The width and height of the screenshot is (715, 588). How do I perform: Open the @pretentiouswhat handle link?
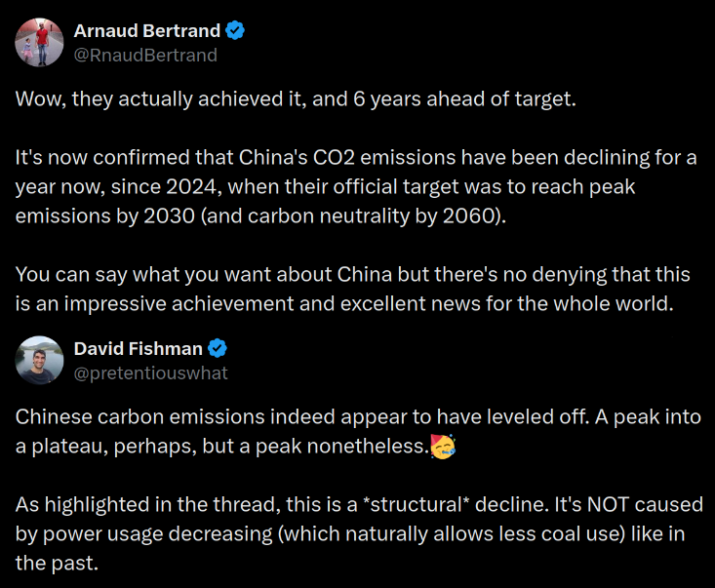pyautogui.click(x=150, y=373)
